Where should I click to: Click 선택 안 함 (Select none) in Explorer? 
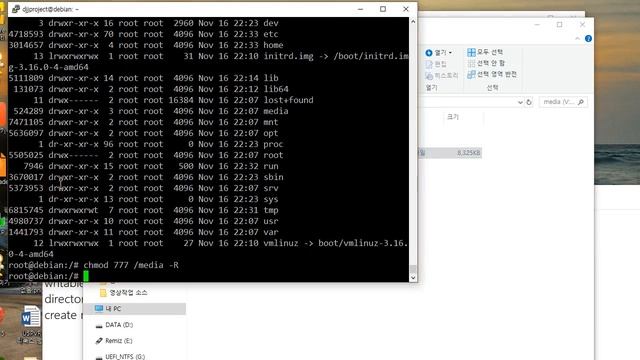coord(486,63)
